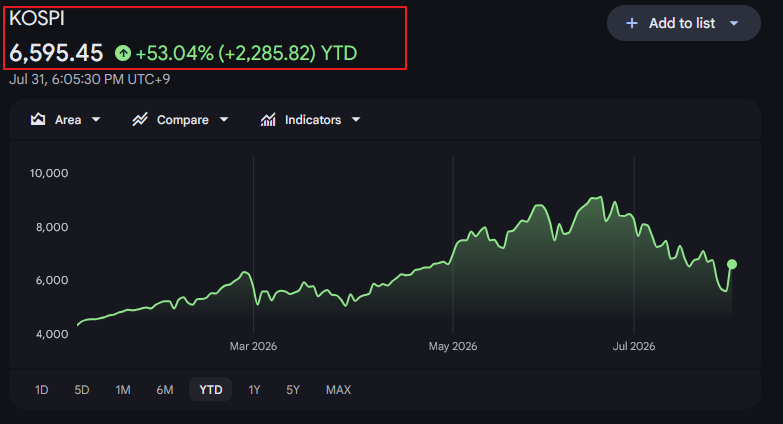Click the active YTD range tab
Screen dimensions: 783x424
point(211,390)
